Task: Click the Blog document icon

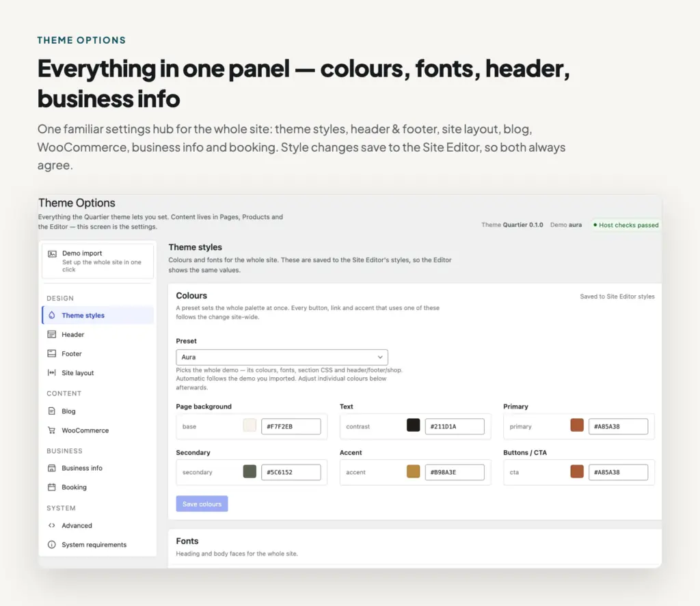Action: pos(52,411)
